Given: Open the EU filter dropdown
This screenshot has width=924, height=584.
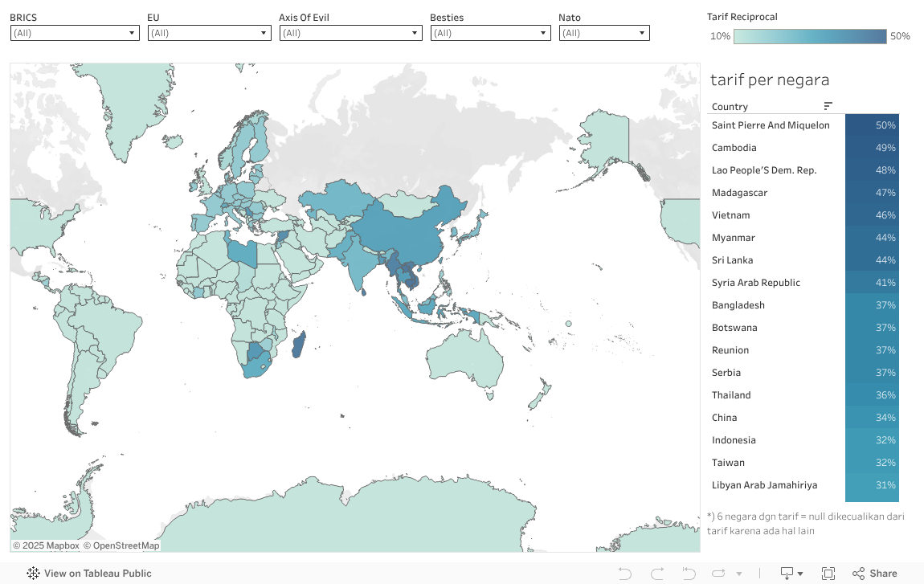Looking at the screenshot, I should click(x=209, y=33).
